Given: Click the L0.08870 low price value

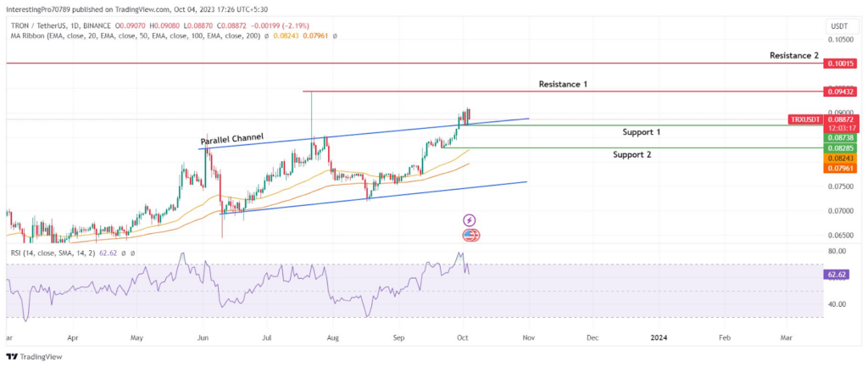Looking at the screenshot, I should (198, 25).
